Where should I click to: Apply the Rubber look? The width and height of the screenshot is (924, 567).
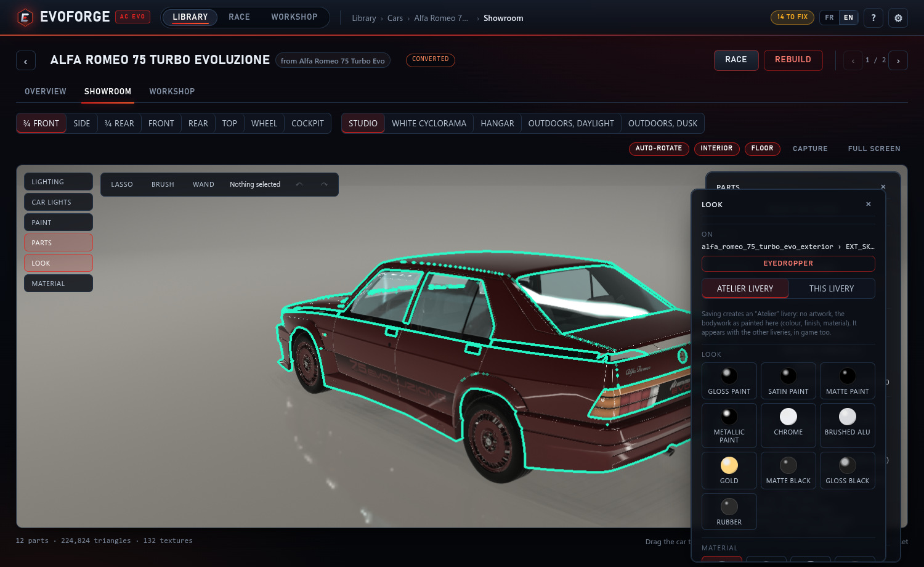pos(729,512)
